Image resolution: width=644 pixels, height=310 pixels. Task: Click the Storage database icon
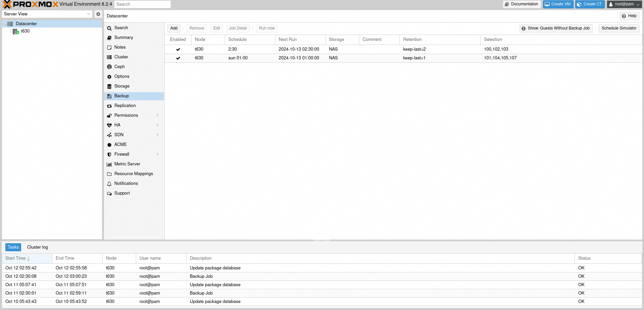coord(109,86)
